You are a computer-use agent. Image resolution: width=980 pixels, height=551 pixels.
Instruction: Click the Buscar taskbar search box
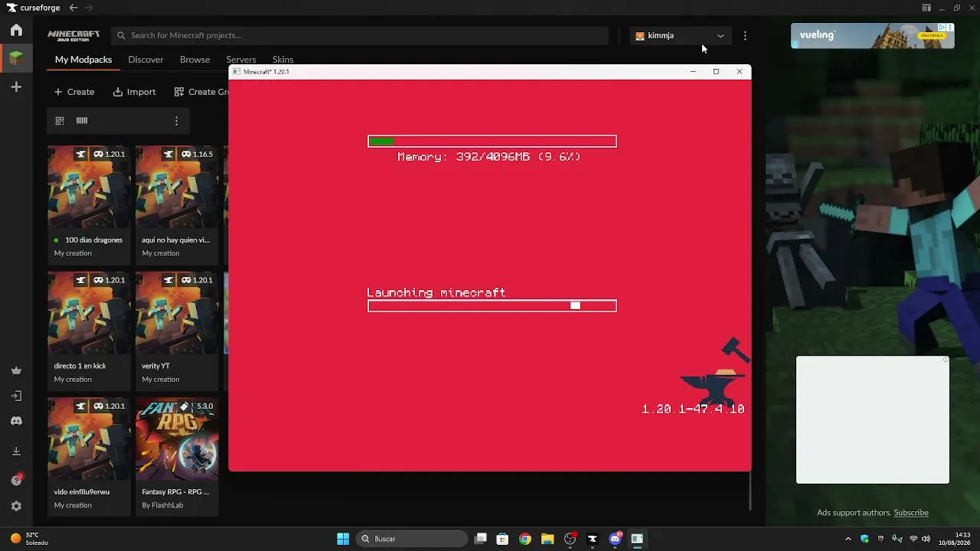tap(412, 539)
